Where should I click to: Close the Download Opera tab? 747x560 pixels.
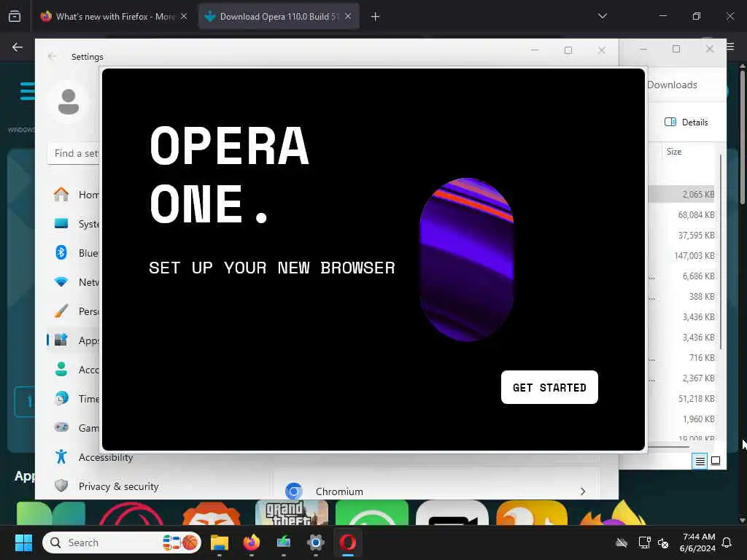tap(348, 17)
